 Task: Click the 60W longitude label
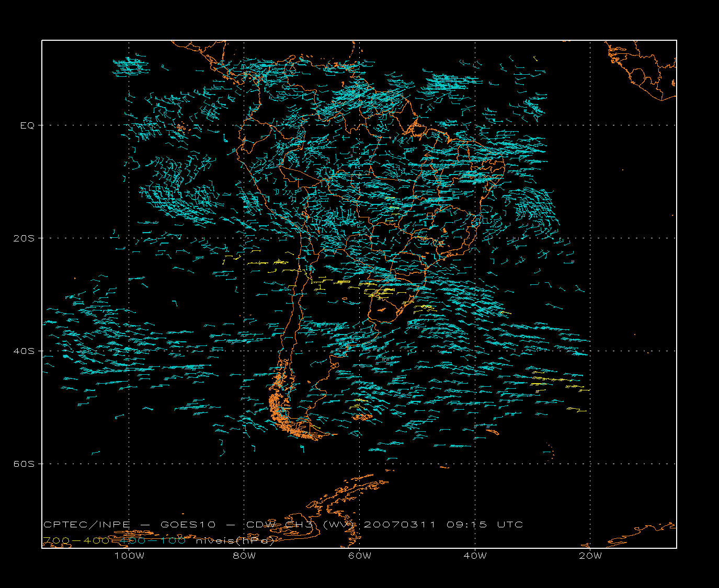click(x=360, y=556)
